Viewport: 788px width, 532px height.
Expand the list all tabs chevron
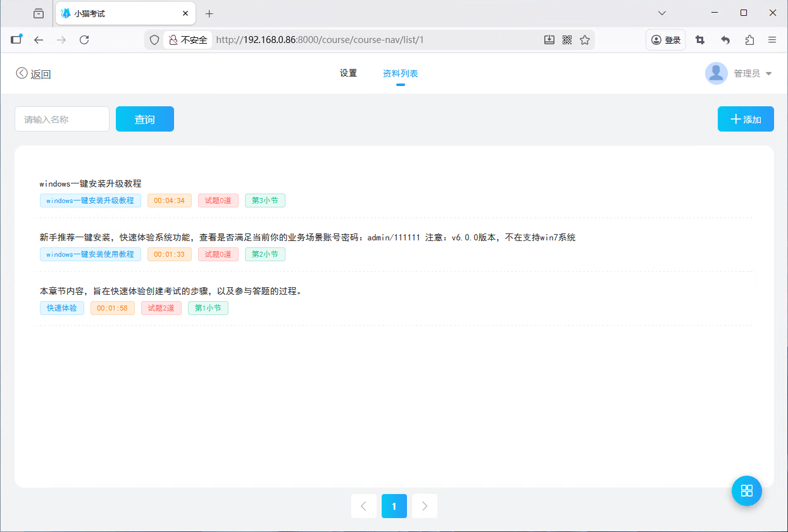[662, 13]
